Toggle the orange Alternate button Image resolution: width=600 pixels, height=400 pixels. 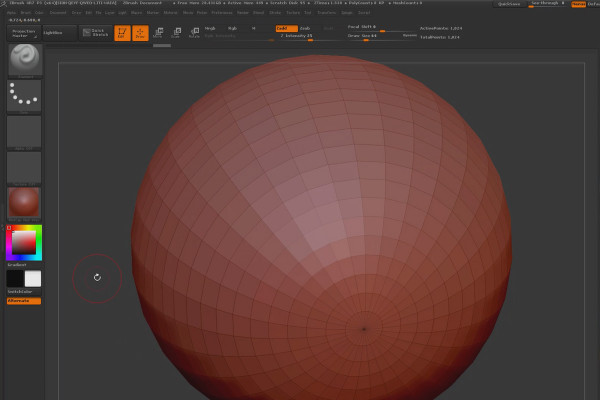pos(24,301)
